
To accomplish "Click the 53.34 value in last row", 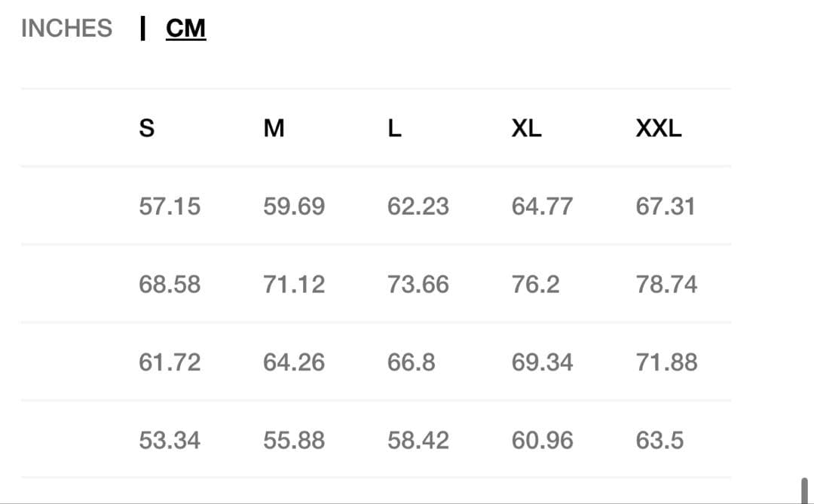I will tap(170, 440).
